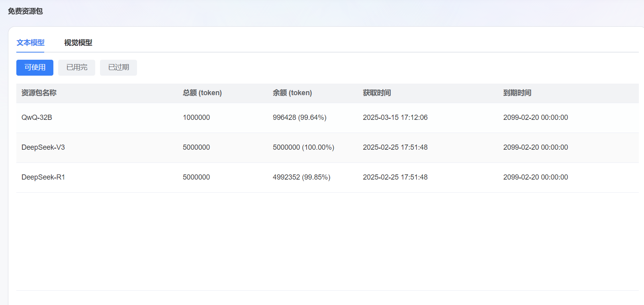Click the 获取时间 column header
Screen dimensions: 644x305
(x=377, y=93)
